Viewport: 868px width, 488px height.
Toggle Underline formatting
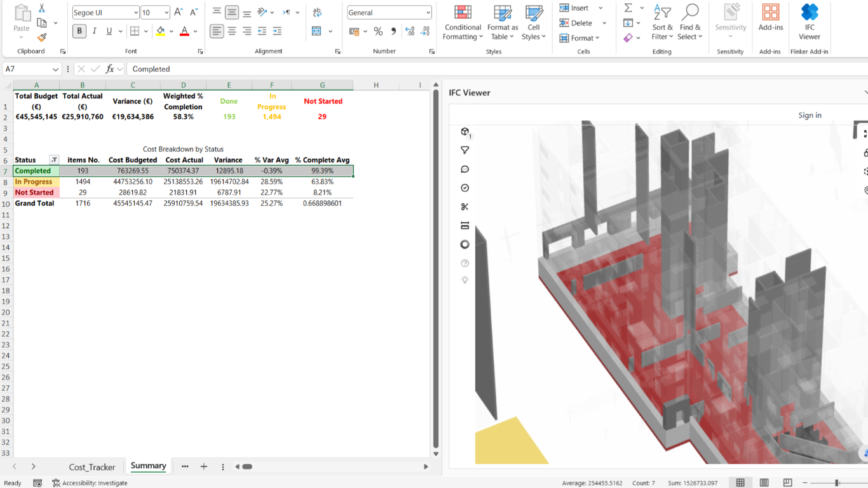[x=109, y=31]
